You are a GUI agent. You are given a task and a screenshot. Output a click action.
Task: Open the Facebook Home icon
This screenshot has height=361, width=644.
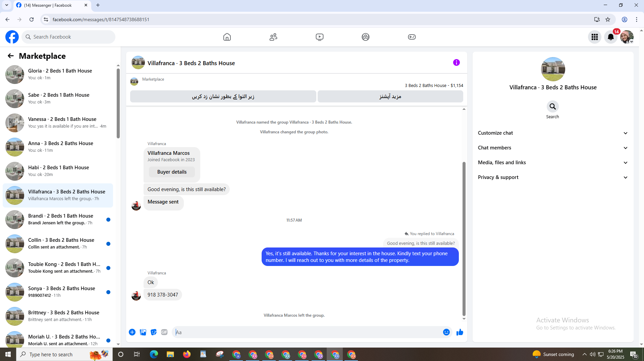tap(227, 37)
